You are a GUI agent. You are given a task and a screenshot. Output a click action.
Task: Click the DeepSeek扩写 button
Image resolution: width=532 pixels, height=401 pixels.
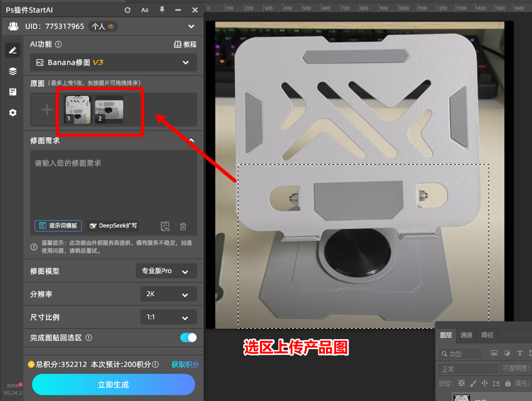click(113, 225)
